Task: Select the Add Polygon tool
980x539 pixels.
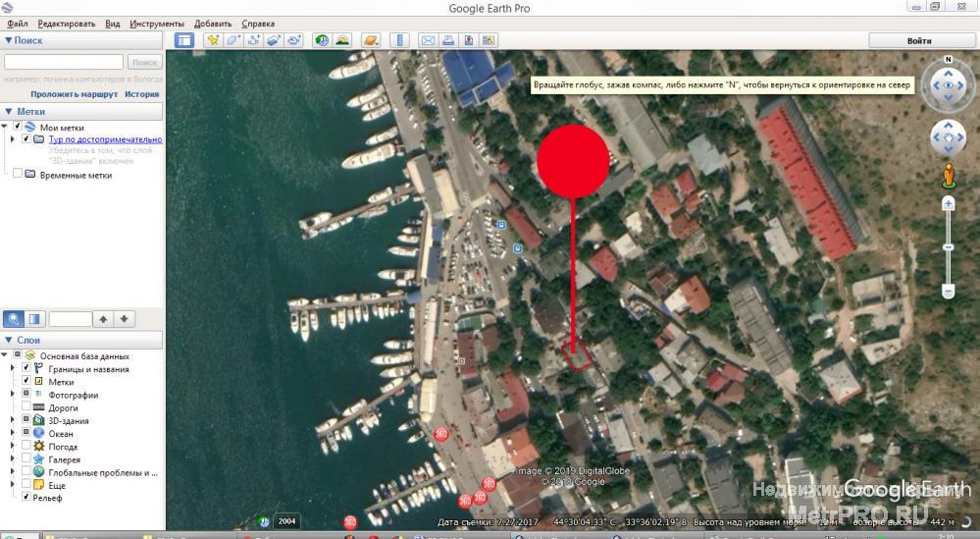Action: point(233,40)
